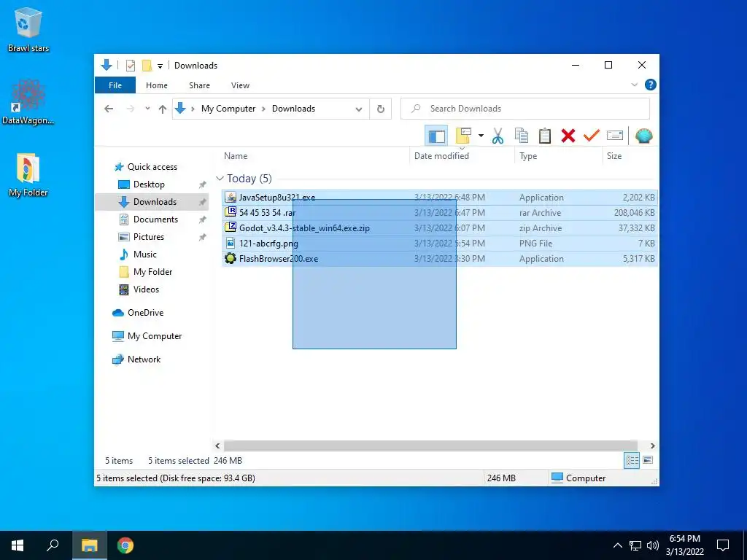Click the orange checkmark Properties icon
The image size is (747, 560).
(591, 136)
